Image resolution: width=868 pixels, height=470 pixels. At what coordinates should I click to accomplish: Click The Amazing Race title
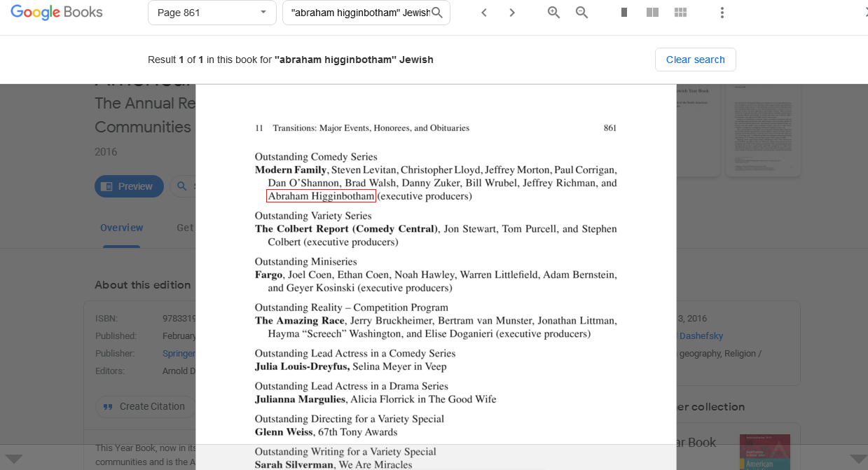[x=299, y=321]
